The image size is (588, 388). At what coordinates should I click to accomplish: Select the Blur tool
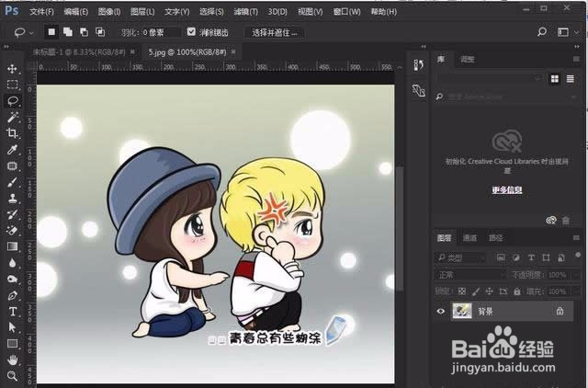(12, 263)
